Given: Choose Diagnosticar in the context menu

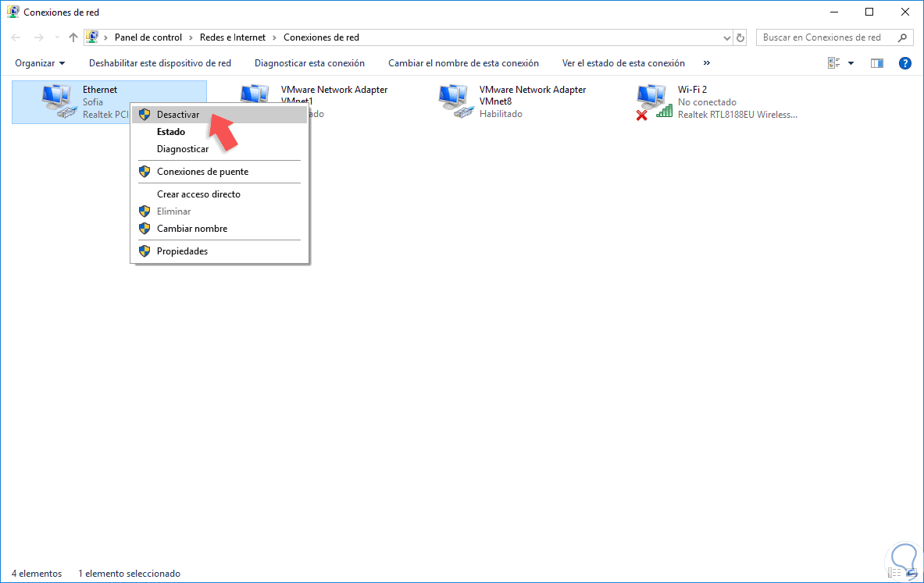Looking at the screenshot, I should 219,149.
